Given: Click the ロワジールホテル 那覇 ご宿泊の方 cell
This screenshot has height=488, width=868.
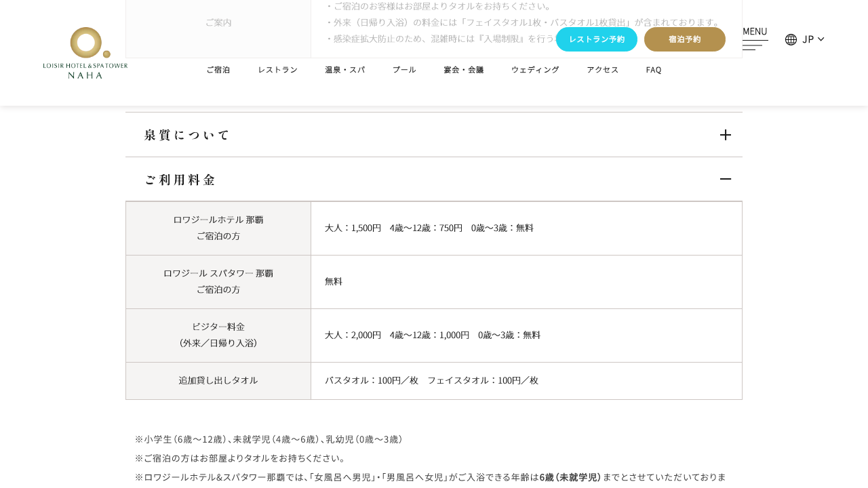Looking at the screenshot, I should click(x=218, y=228).
